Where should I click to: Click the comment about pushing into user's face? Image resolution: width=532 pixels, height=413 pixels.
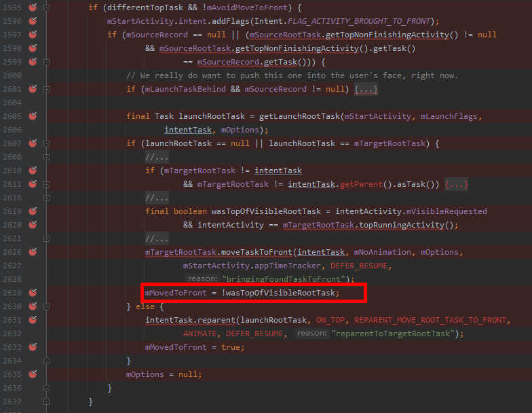(292, 75)
